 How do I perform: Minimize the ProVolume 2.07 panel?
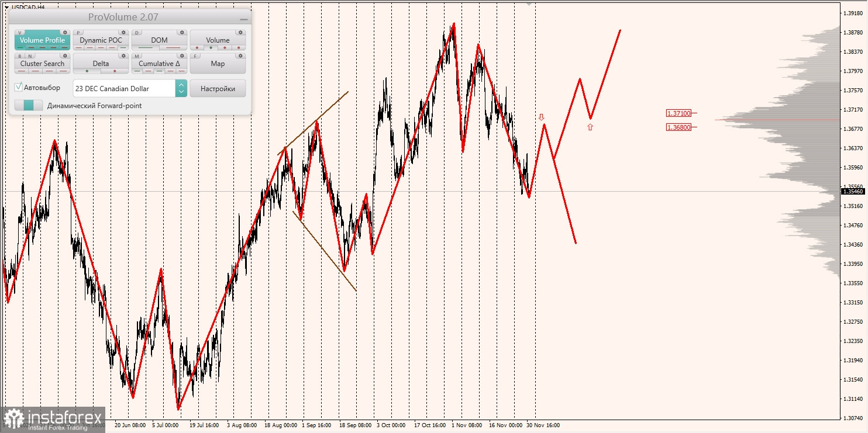click(243, 18)
